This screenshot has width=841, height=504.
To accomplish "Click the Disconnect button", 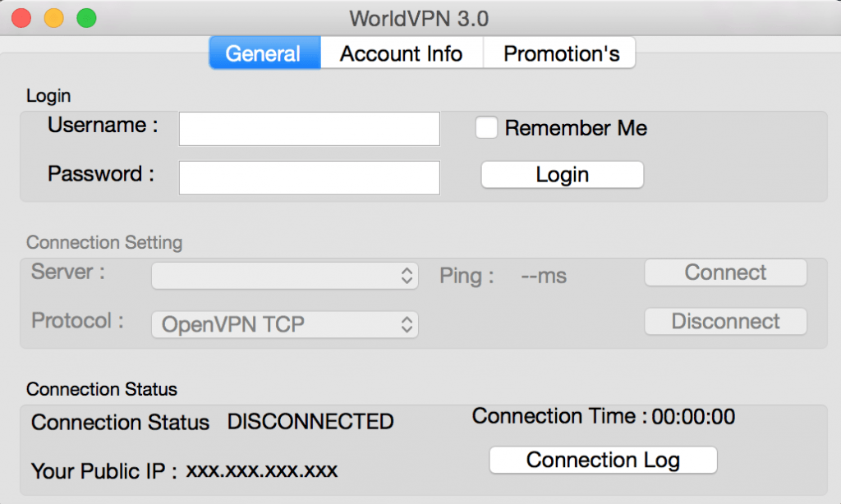I will [725, 321].
